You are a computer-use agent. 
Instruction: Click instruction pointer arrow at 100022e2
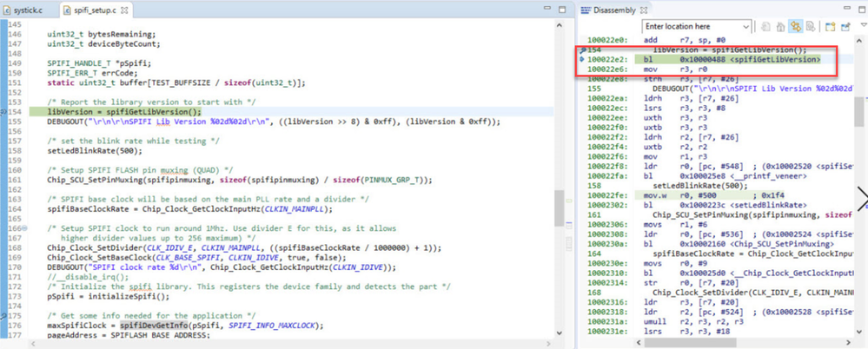pos(581,59)
